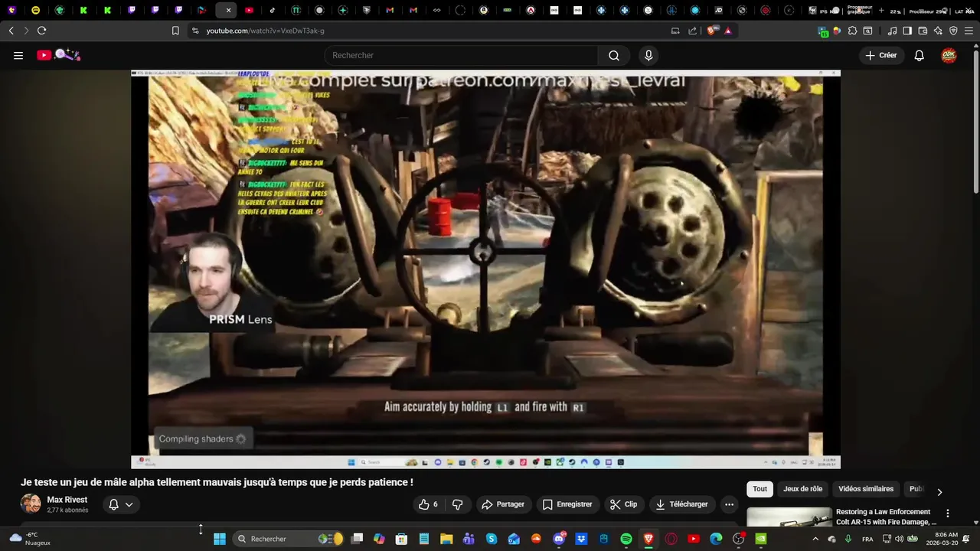
Task: Click the Clip button
Action: click(624, 504)
